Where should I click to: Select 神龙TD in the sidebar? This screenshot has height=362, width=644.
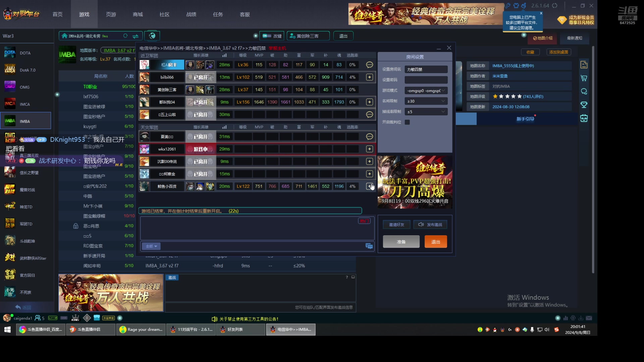point(25,207)
